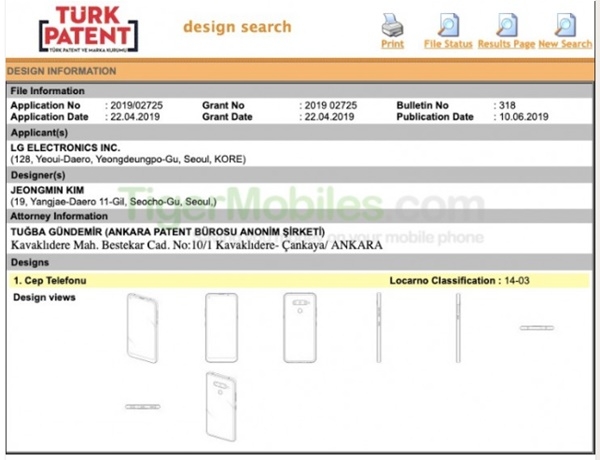The height and width of the screenshot is (460, 600).
Task: Open the angled rear perspective design view
Action: (221, 406)
